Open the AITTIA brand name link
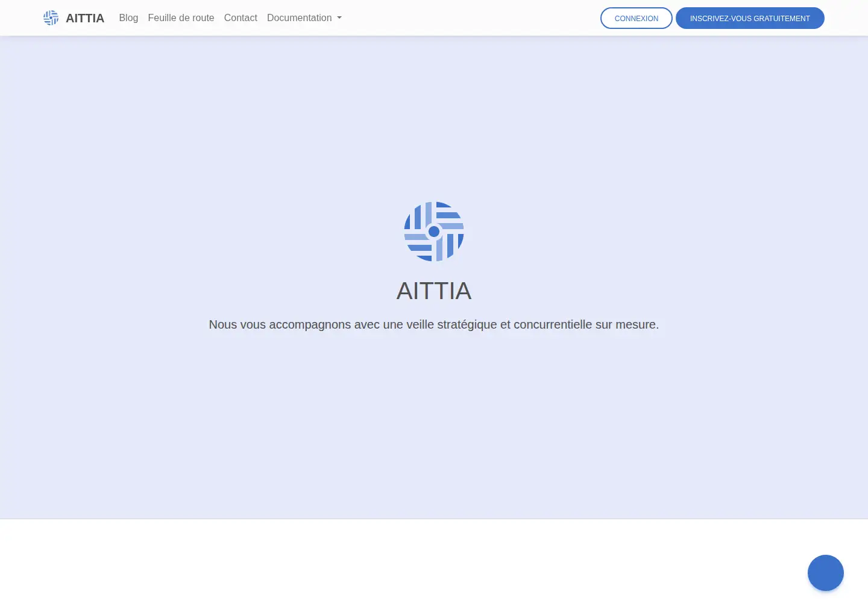The width and height of the screenshot is (868, 603). 85,18
